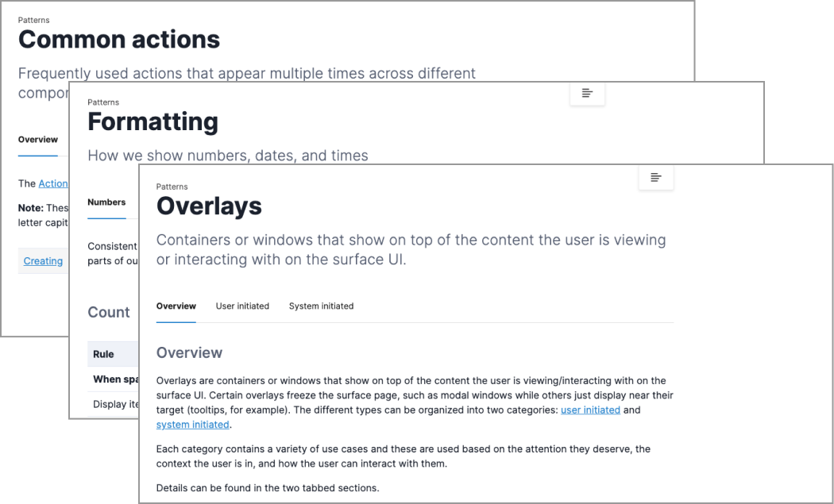
Task: Click the Count heading on Formatting page
Action: 109,312
